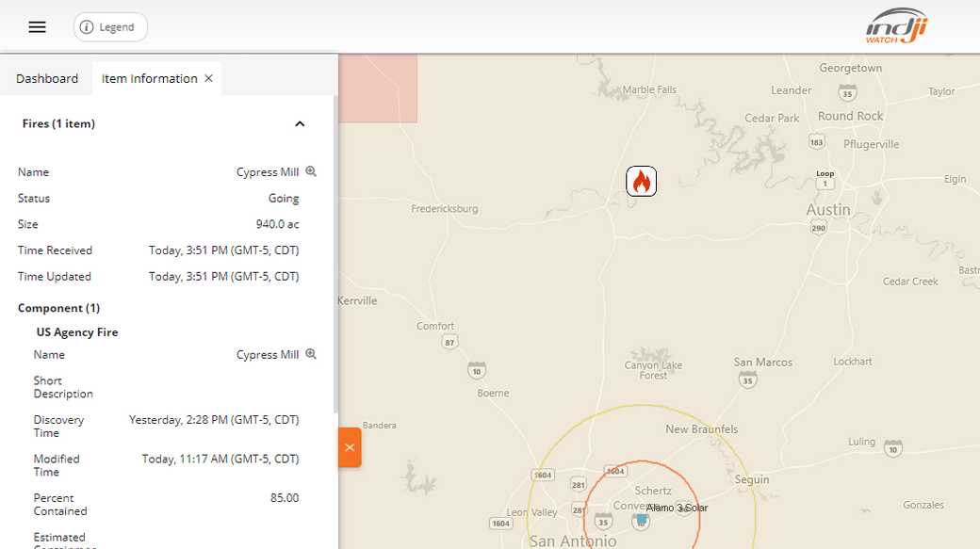
Task: Switch to the Dashboard tab
Action: 47,79
